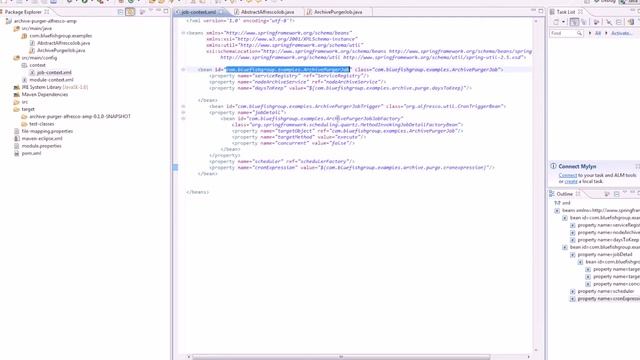This screenshot has height=360, width=640.
Task: Click blue change marker beside cronExpression line
Action: pyautogui.click(x=175, y=167)
